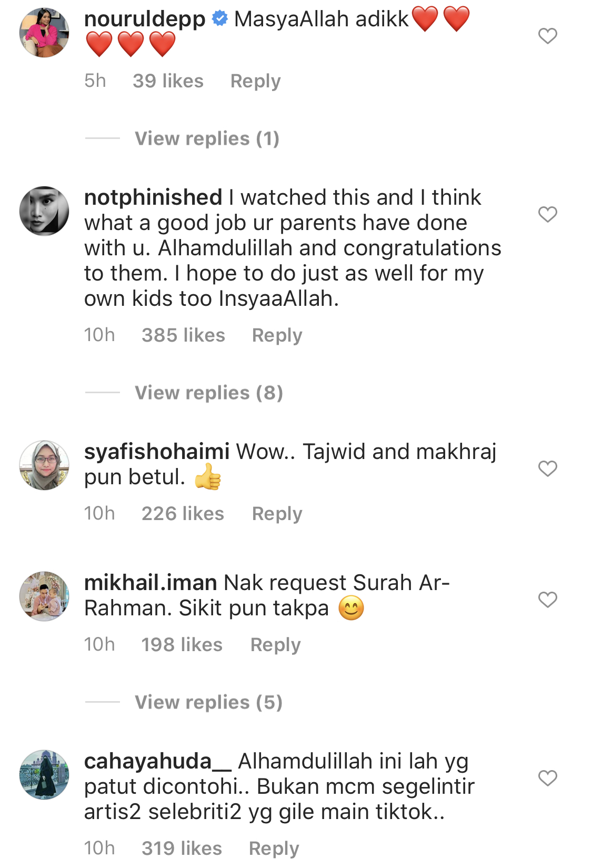View the 198 likes list

pyautogui.click(x=182, y=645)
